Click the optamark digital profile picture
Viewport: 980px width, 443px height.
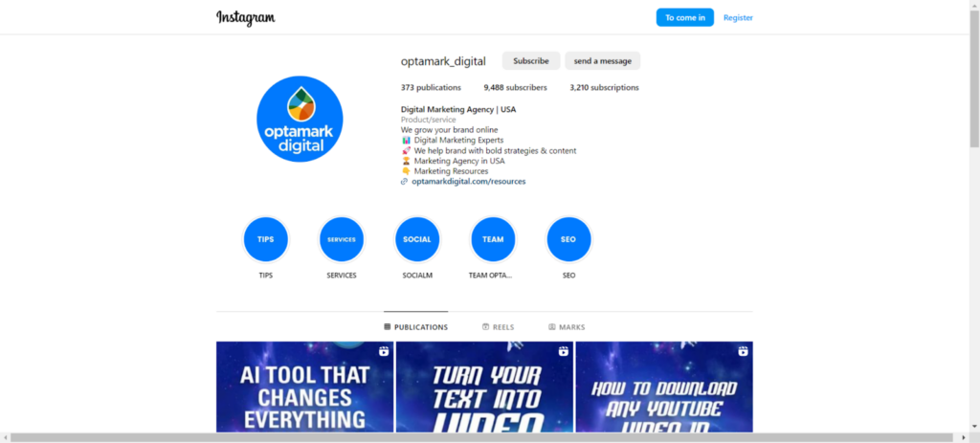[x=300, y=120]
